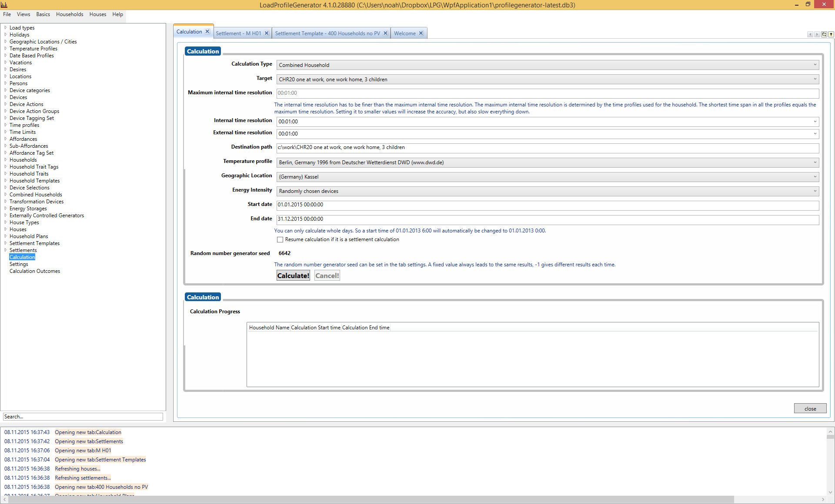
Task: Click the Calculate! button
Action: (293, 275)
